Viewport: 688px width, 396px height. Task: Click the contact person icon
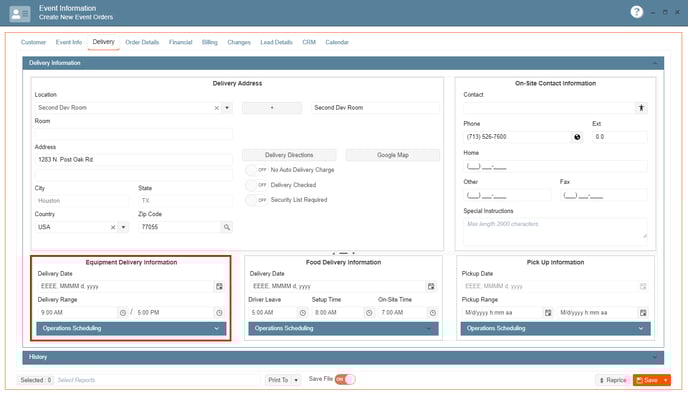641,108
